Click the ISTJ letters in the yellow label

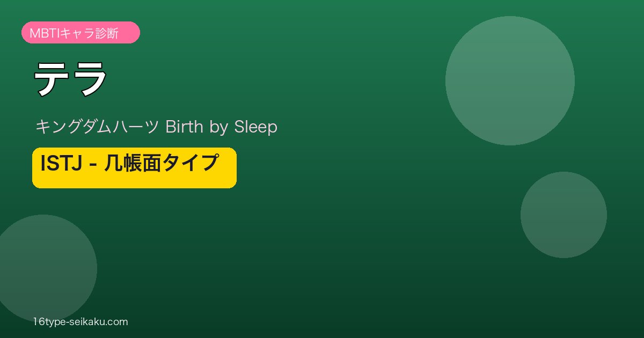pos(60,164)
